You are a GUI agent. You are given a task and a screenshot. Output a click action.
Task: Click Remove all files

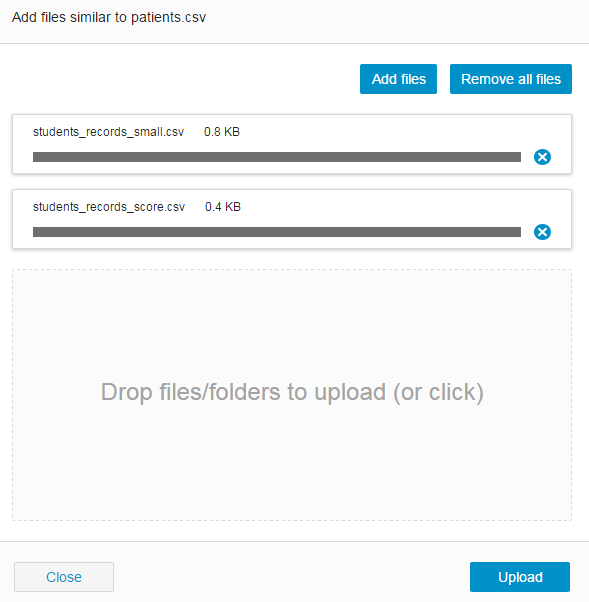click(511, 79)
